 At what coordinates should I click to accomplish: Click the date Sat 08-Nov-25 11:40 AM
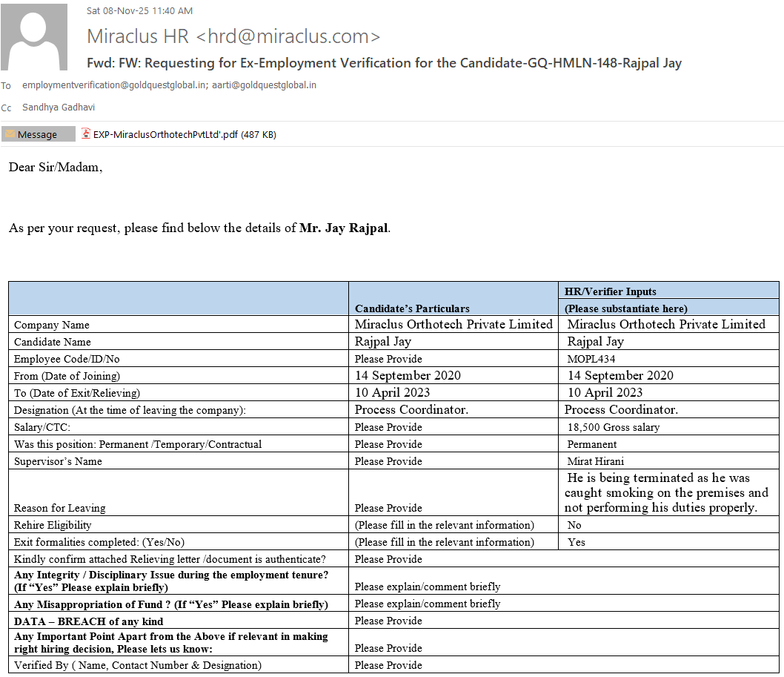[139, 11]
